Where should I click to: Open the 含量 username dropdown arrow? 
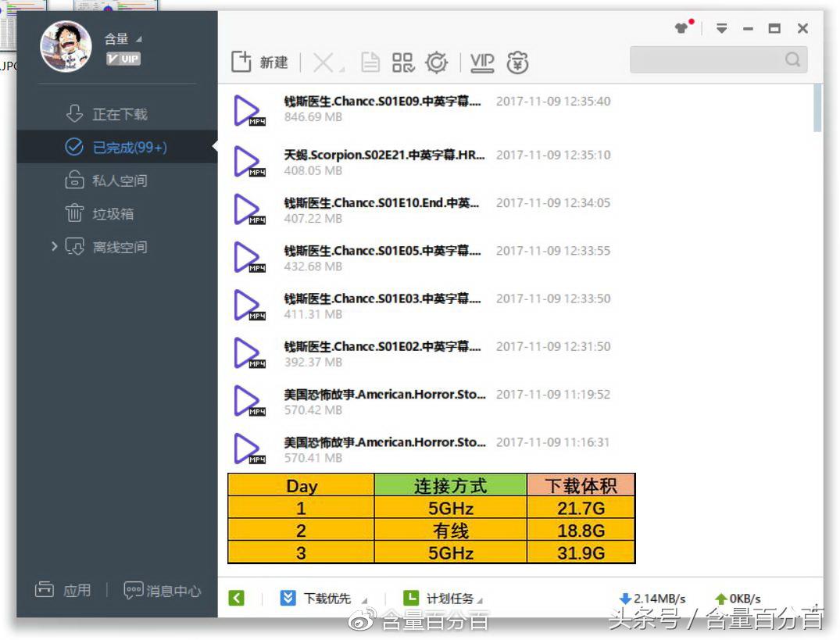[x=138, y=38]
